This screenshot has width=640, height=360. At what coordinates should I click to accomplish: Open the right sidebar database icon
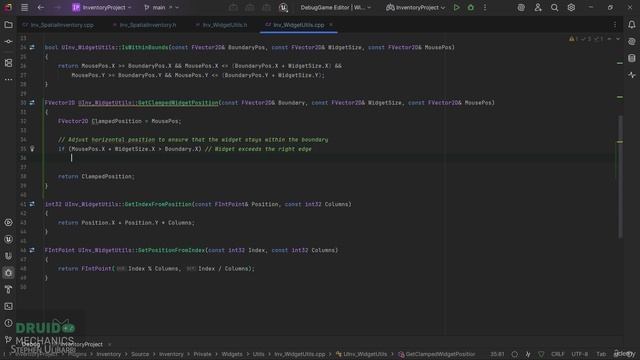click(631, 58)
